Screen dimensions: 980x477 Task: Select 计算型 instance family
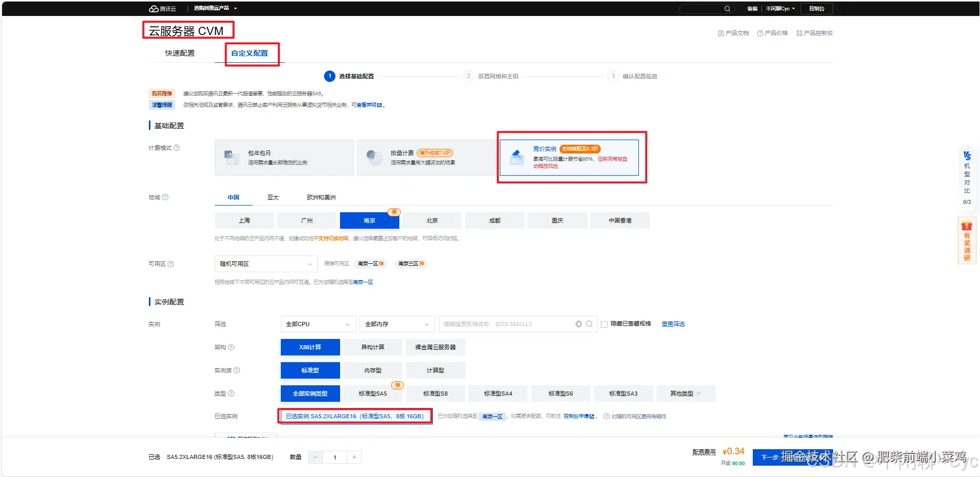[435, 370]
